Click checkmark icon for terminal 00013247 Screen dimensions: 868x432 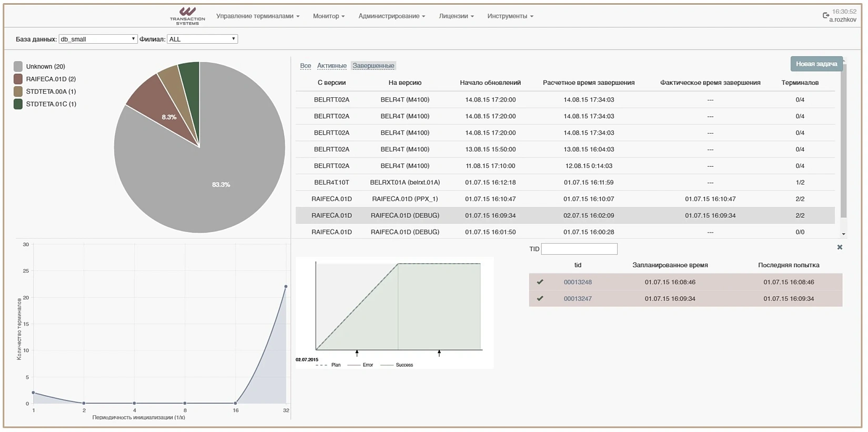point(540,298)
